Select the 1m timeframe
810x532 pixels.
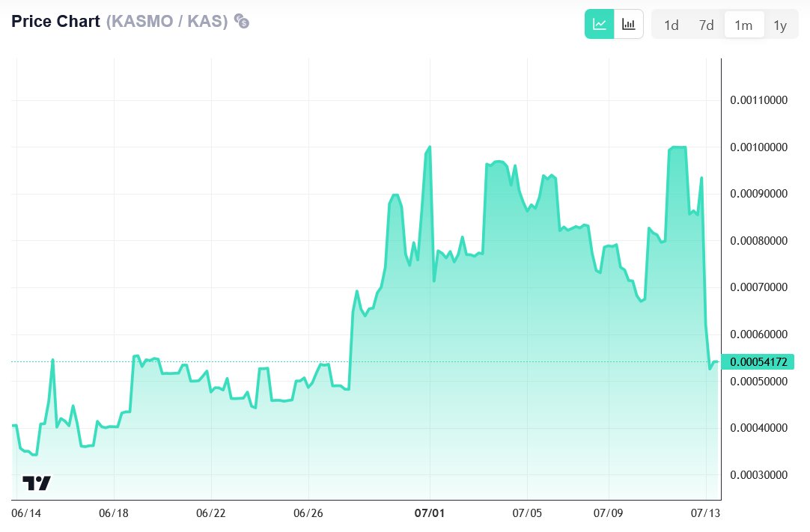click(x=743, y=25)
